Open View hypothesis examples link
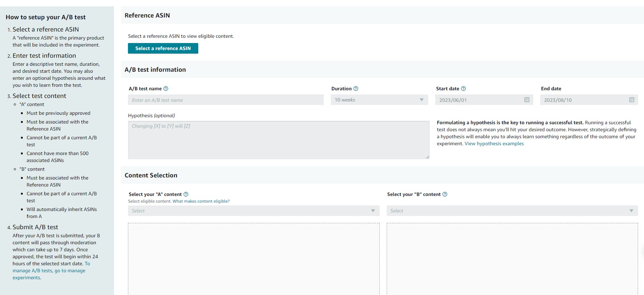This screenshot has width=644, height=295. [x=494, y=144]
